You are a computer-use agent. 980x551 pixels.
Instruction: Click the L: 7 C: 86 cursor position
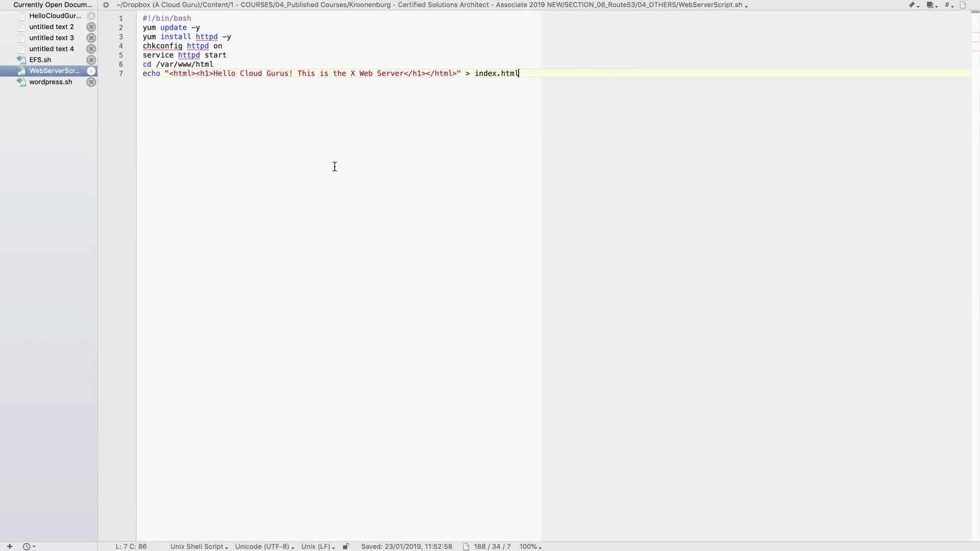tap(131, 546)
